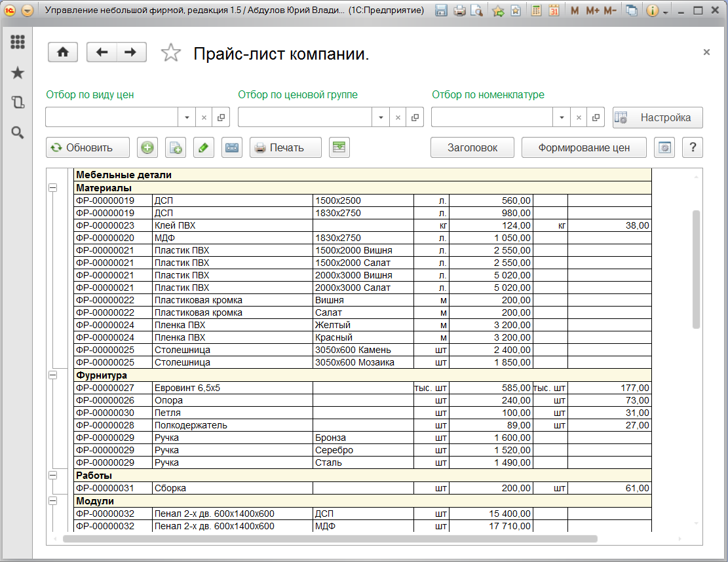Click the green pencil edit icon
The image size is (728, 562).
coord(204,147)
